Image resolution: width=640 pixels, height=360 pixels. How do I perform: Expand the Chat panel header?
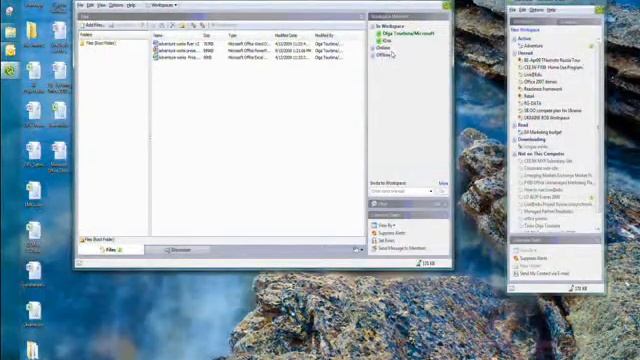408,204
